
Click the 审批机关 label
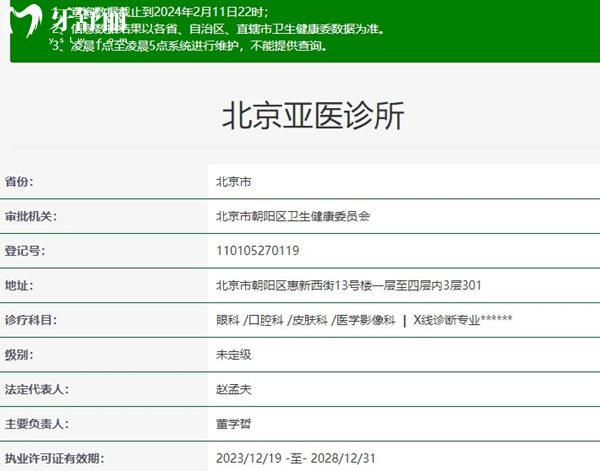(31, 216)
